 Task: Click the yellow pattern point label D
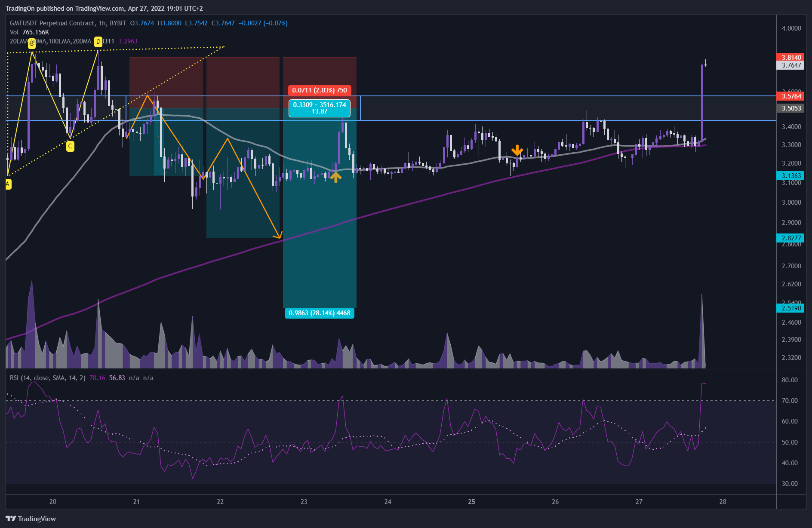98,42
